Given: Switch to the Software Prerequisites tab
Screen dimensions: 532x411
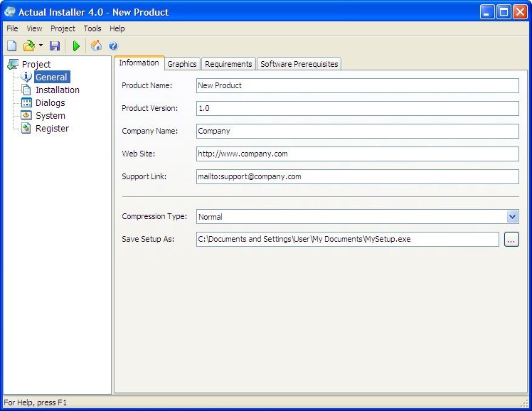Looking at the screenshot, I should coord(299,64).
